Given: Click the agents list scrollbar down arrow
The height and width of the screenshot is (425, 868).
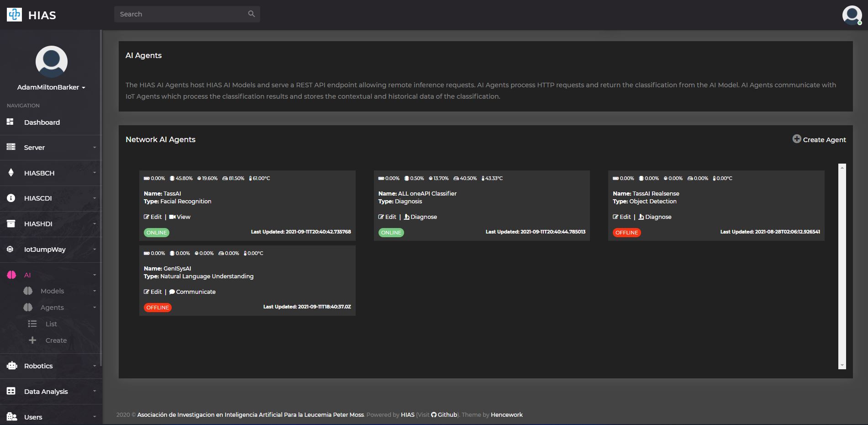Looking at the screenshot, I should [842, 366].
